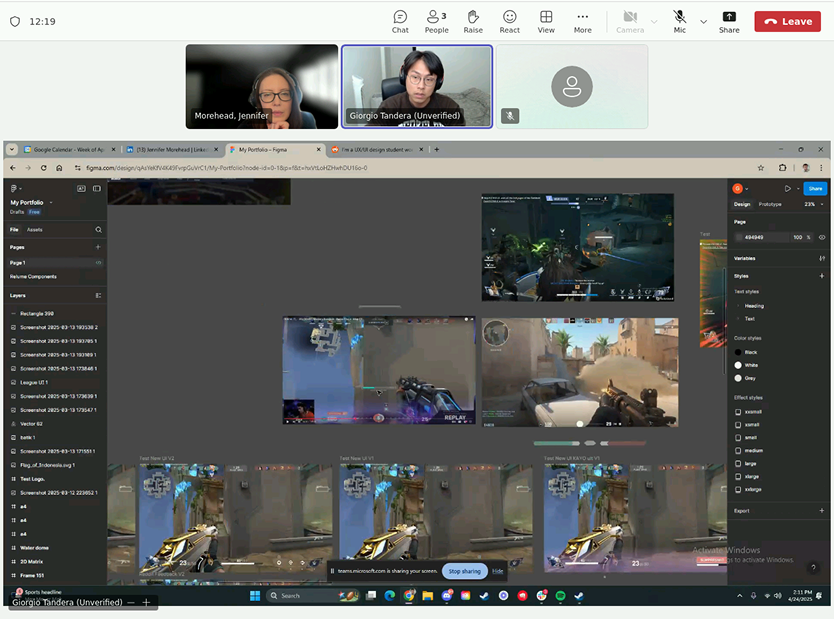
Task: Open the browser tab search dropdown
Action: (12, 149)
